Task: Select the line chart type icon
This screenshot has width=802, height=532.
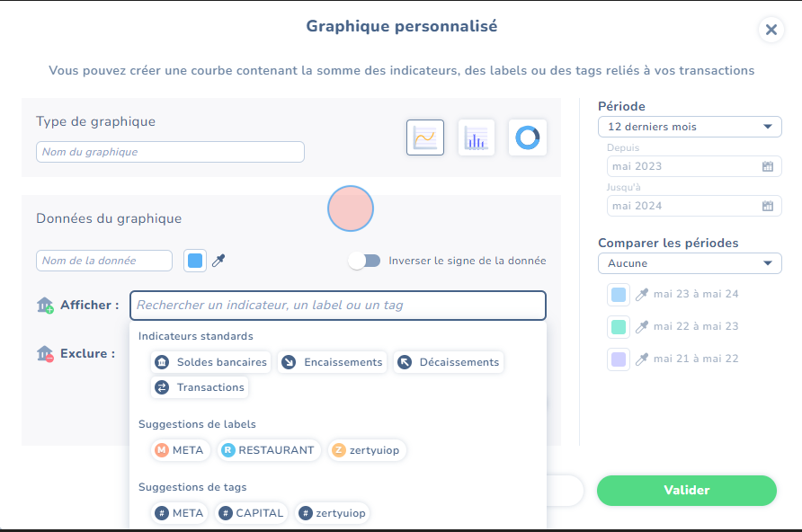Action: point(425,137)
